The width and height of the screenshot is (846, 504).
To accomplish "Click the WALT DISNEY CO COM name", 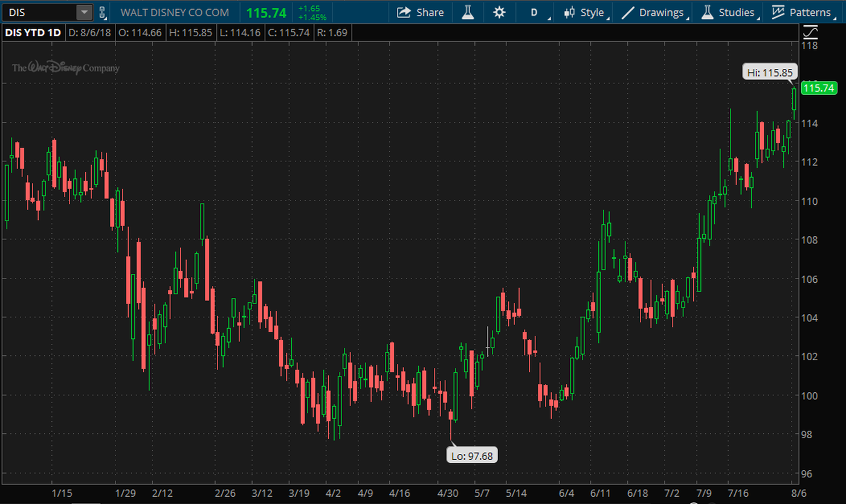I will pos(175,12).
